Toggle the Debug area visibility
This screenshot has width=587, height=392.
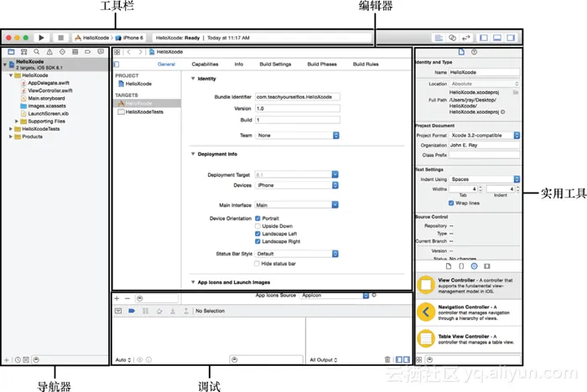(497, 38)
